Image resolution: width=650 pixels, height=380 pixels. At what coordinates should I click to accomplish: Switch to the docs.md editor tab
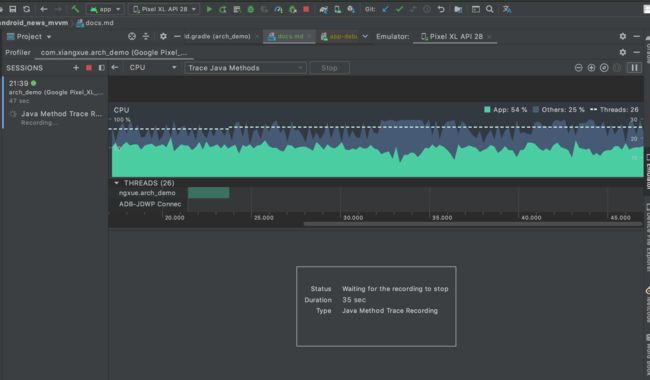click(290, 36)
